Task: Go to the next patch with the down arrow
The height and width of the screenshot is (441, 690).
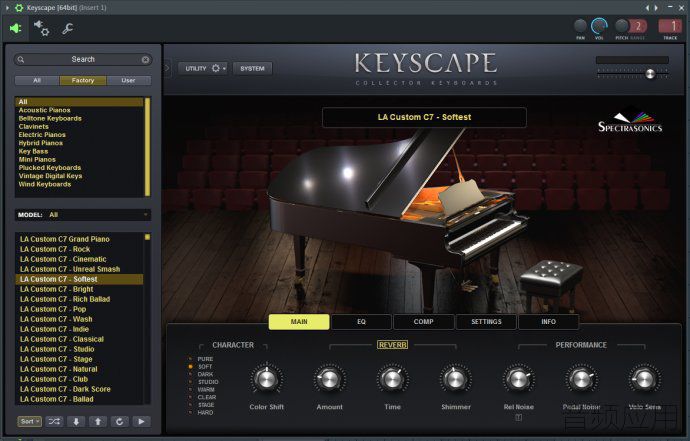Action: click(76, 422)
